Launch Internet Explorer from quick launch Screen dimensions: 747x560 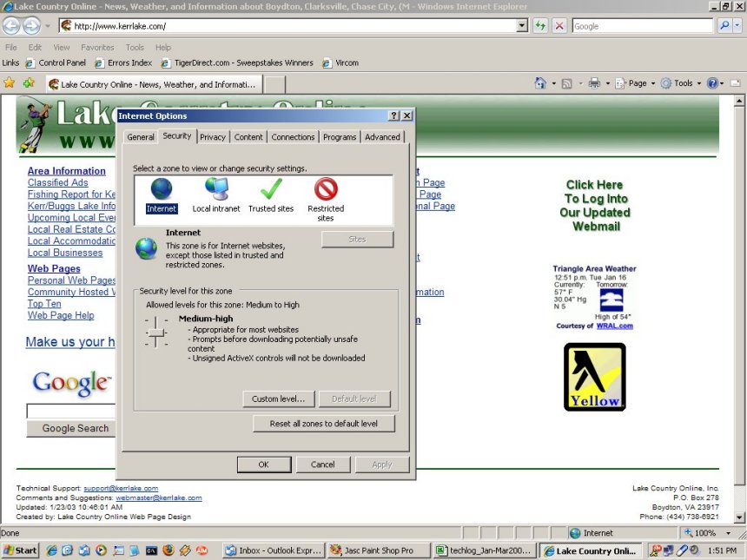tap(51, 550)
